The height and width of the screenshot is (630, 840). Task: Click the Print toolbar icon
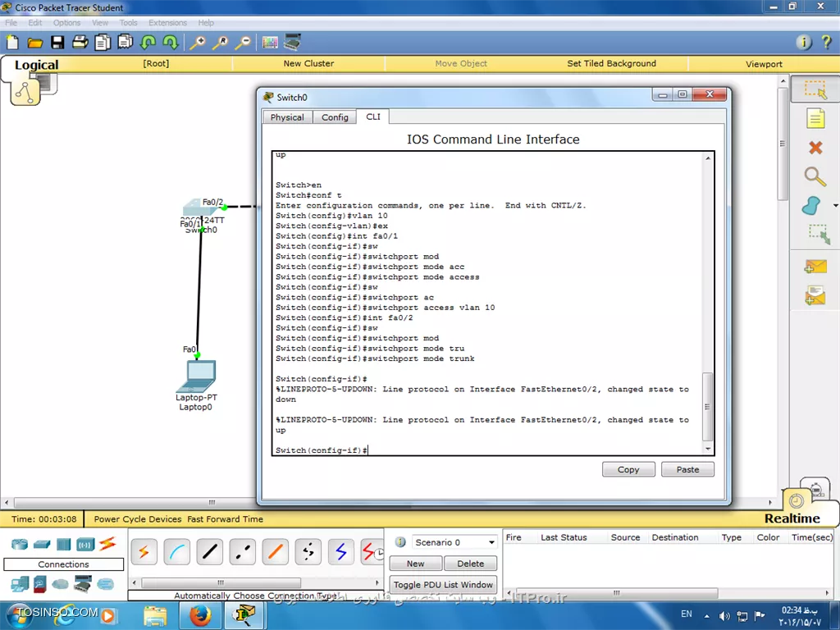[80, 43]
